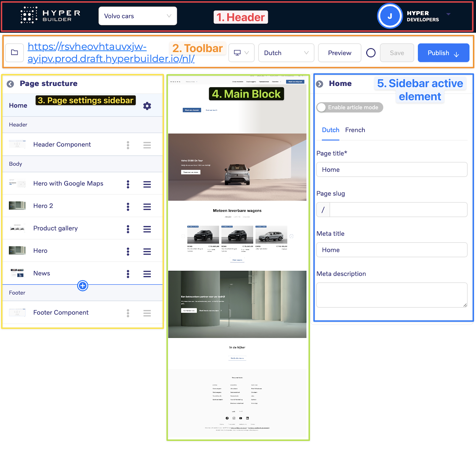Select the Home page row in structure
Viewport: 476px width, 450px height.
pyautogui.click(x=82, y=106)
